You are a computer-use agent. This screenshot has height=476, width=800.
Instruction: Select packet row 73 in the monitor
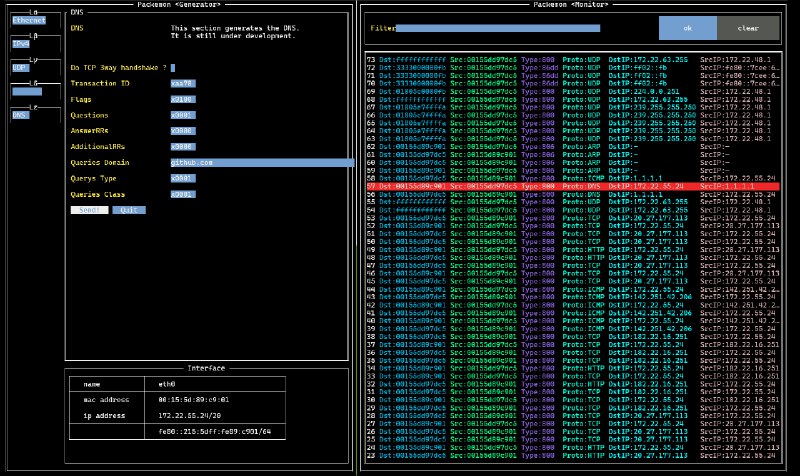(x=573, y=60)
